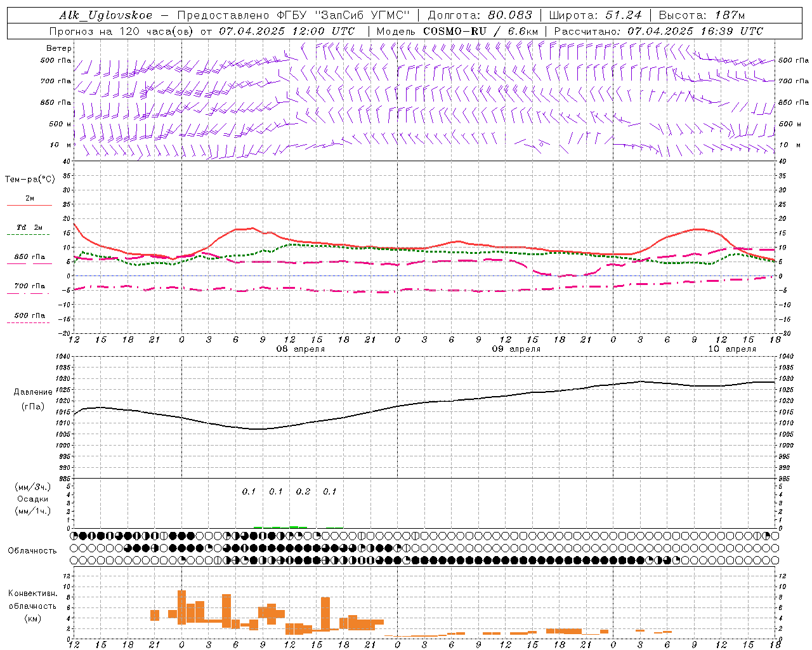Select the Td 2м legend entry
The width and height of the screenshot is (812, 650).
(30, 227)
